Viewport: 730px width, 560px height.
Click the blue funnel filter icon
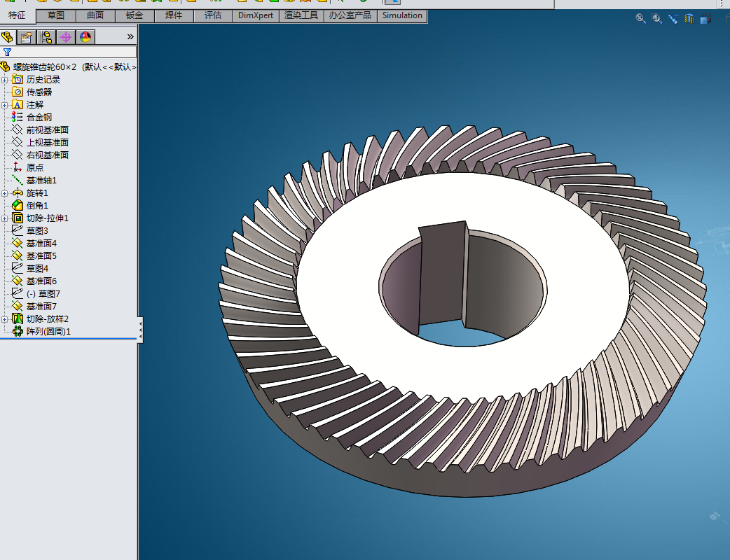coord(7,52)
